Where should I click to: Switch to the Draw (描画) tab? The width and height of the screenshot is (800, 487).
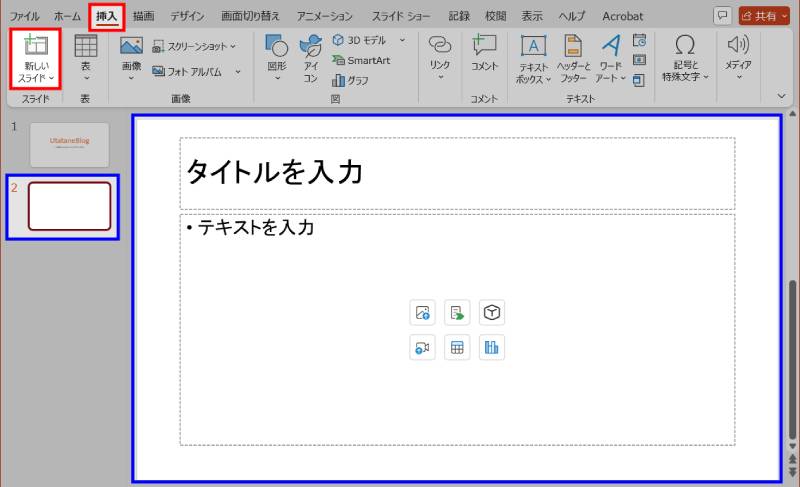pyautogui.click(x=143, y=16)
